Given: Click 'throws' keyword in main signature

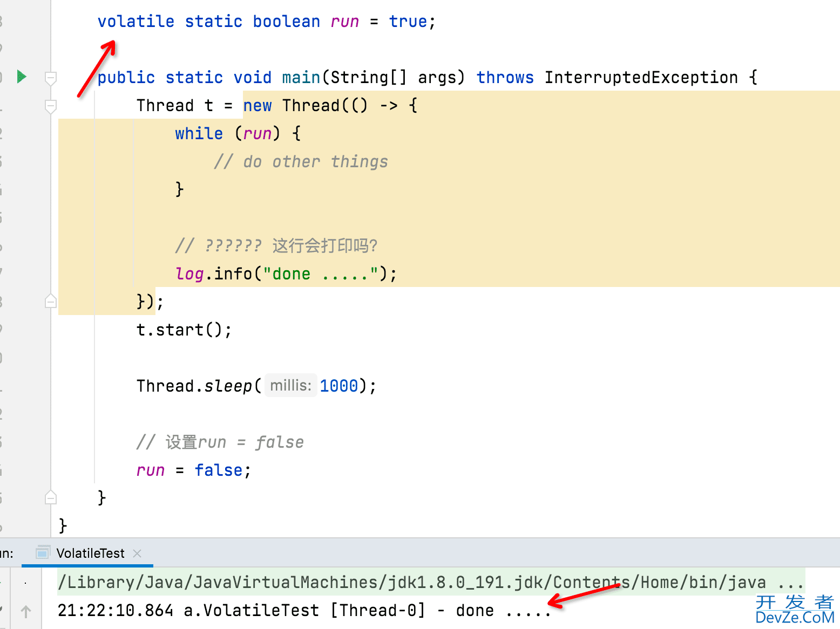Looking at the screenshot, I should click(505, 77).
